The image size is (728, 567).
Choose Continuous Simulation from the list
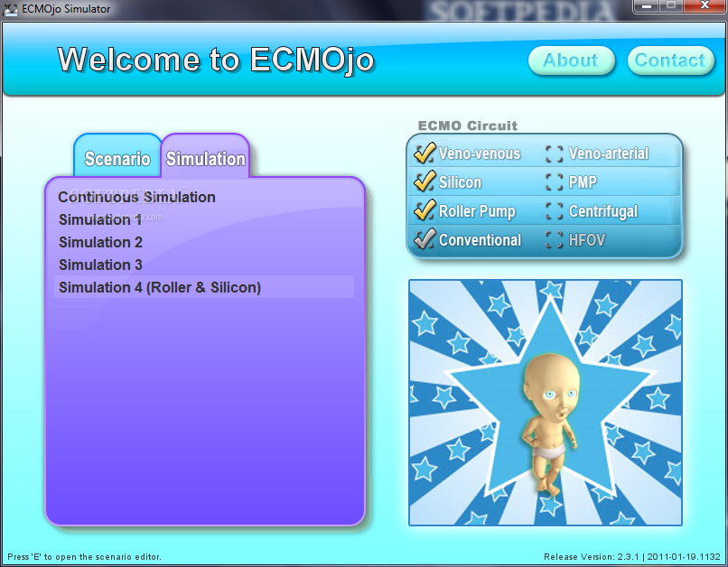click(x=136, y=197)
